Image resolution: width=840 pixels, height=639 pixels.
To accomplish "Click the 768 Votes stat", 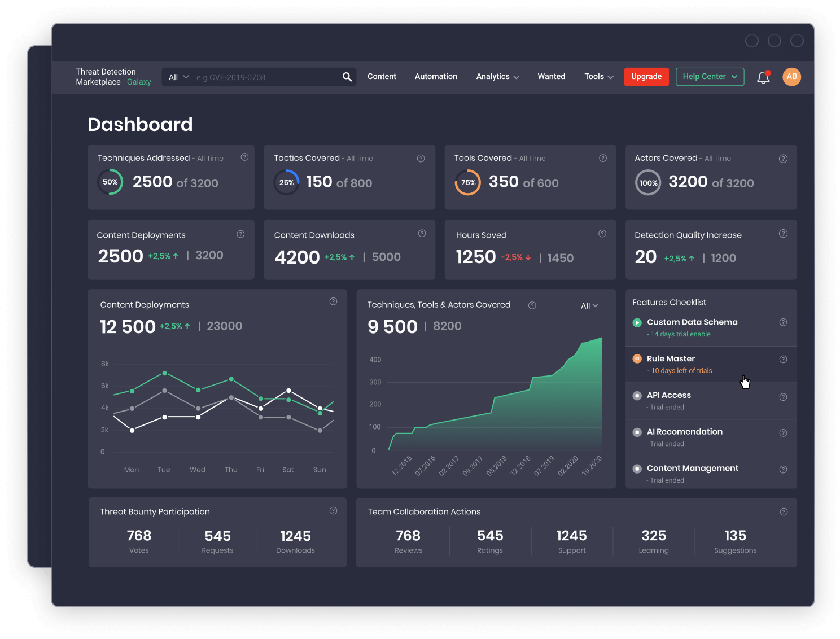I will [x=139, y=541].
